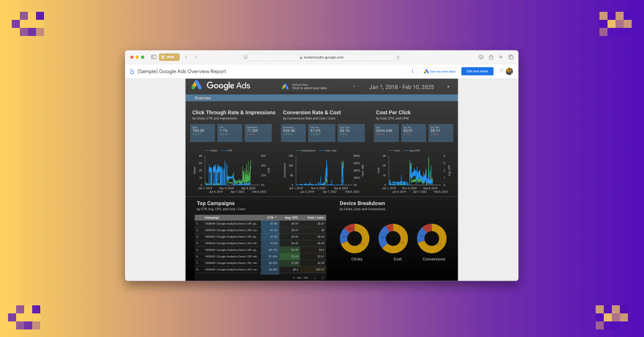Click the Impressions 71.2M scorecard

point(257,133)
